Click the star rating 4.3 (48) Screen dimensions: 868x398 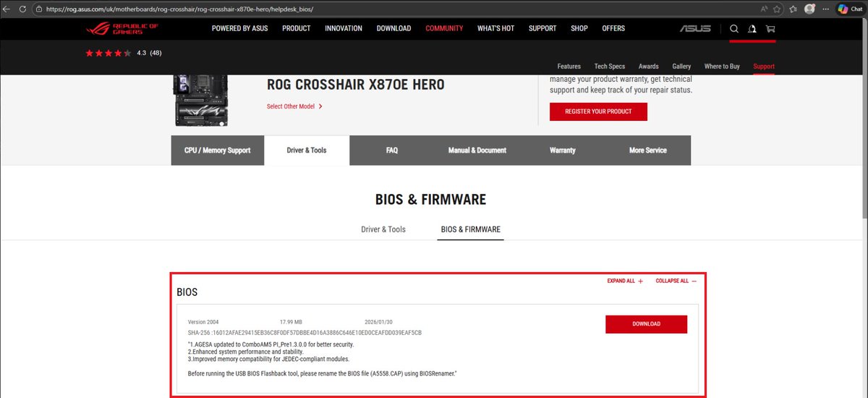pyautogui.click(x=124, y=53)
